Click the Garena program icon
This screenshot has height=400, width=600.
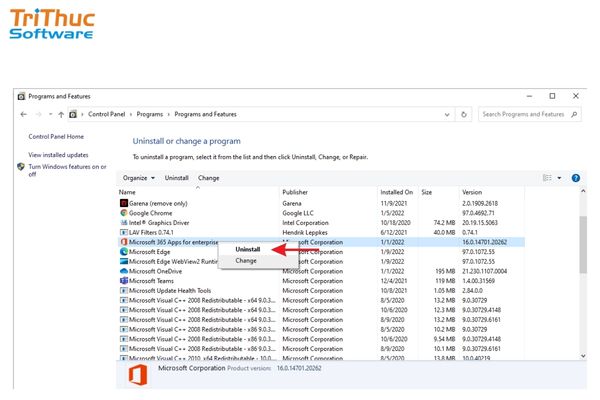124,203
